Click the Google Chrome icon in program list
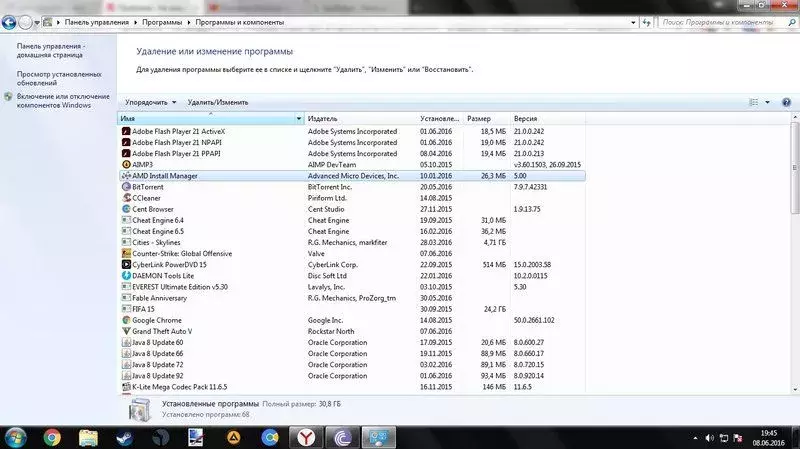 tap(126, 320)
